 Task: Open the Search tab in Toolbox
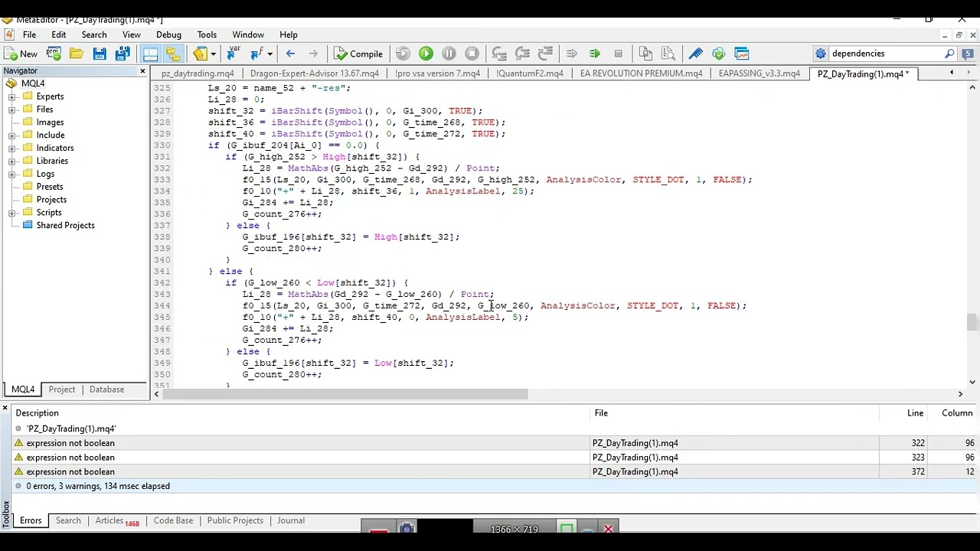(x=68, y=520)
